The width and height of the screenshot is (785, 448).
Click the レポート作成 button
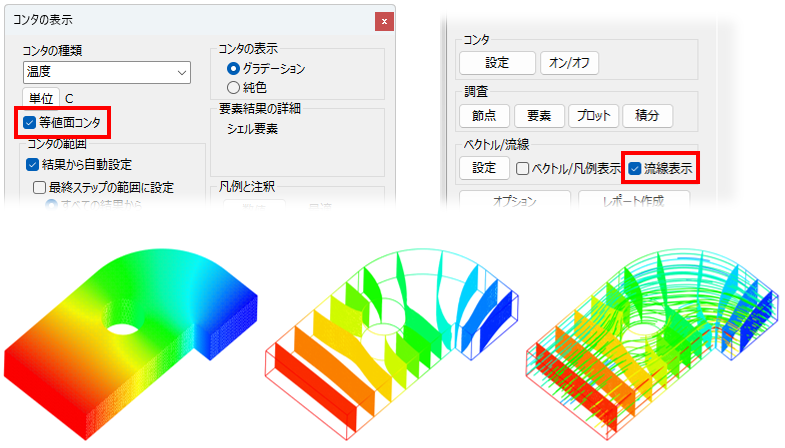click(634, 200)
